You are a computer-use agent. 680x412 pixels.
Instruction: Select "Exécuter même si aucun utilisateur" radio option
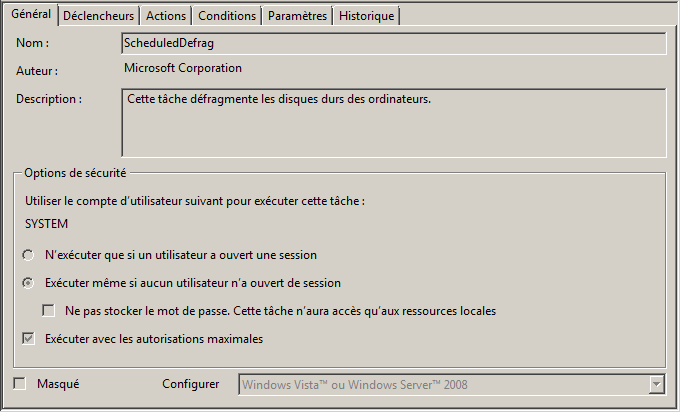click(x=30, y=283)
